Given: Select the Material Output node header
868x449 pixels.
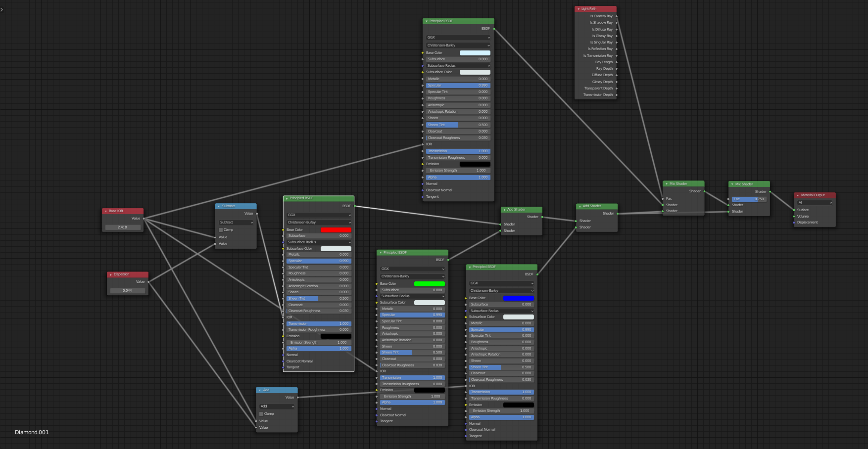Looking at the screenshot, I should click(815, 195).
